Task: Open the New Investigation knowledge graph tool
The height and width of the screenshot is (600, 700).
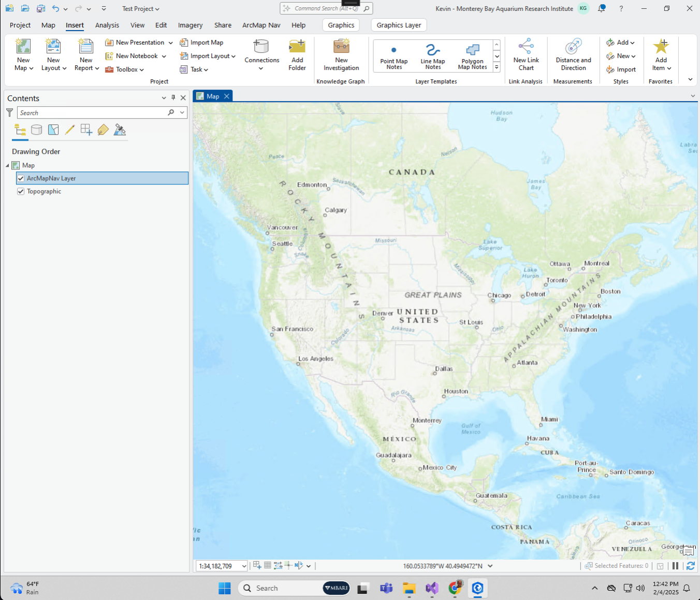Action: click(x=341, y=54)
